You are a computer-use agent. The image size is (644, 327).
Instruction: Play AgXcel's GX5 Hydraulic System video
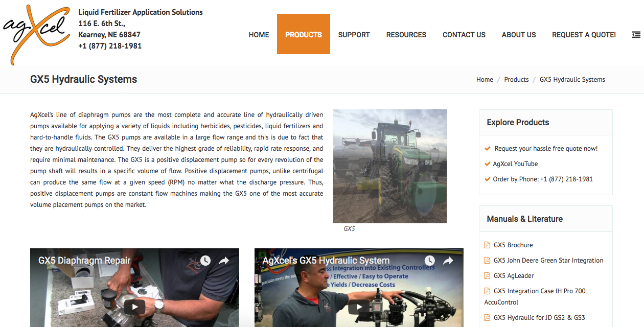[359, 307]
